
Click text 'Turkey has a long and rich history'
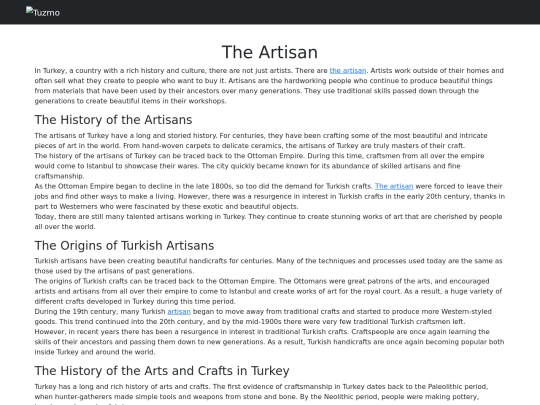click(91, 387)
